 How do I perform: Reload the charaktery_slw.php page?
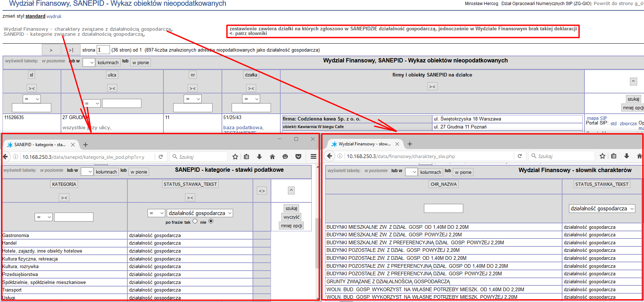coord(520,156)
